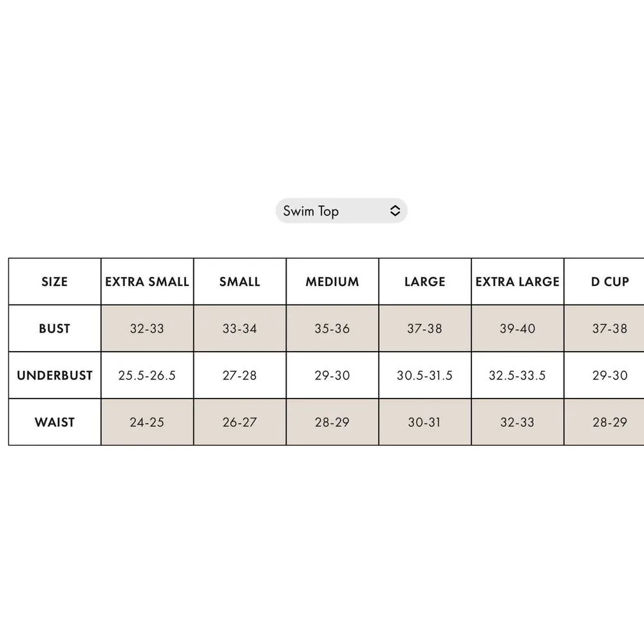
Task: Click the up-down chevron beside Swim Top
Action: [x=395, y=211]
